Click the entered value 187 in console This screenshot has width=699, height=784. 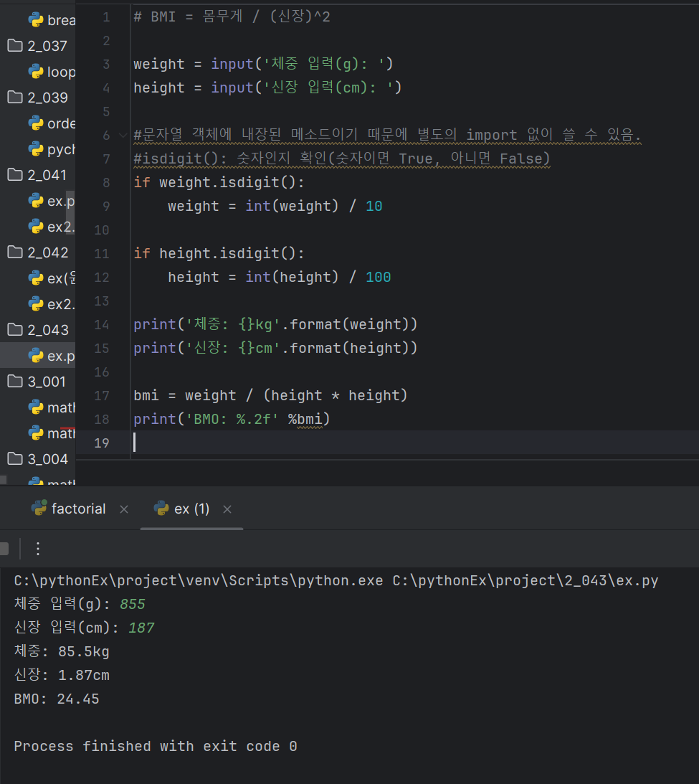(x=141, y=628)
